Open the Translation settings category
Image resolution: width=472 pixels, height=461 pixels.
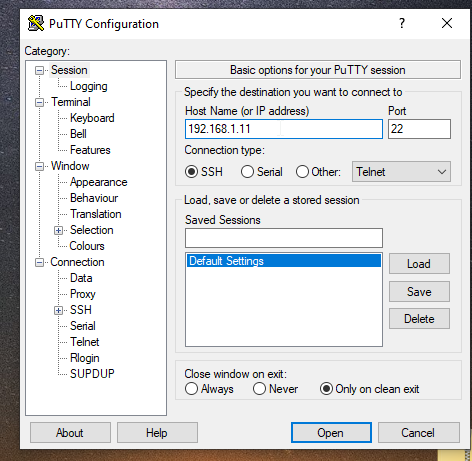[96, 214]
